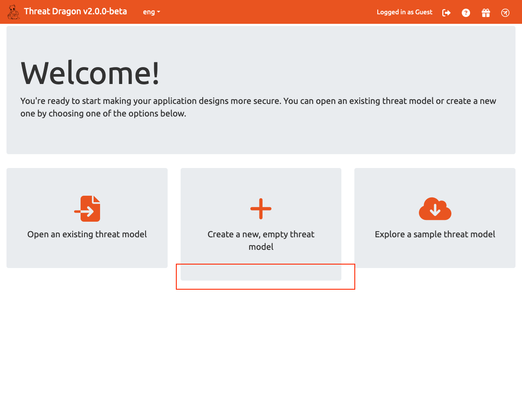
Task: Click the document-with-arrow icon for opening models
Action: (x=87, y=208)
